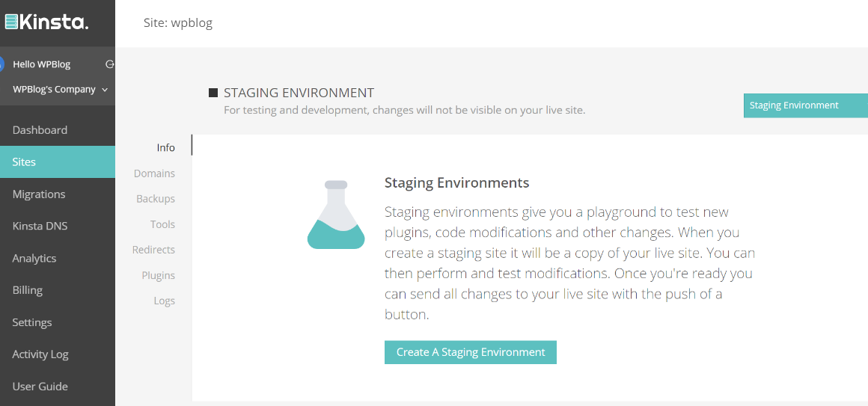Viewport: 868px width, 406px height.
Task: Open the Staging Environment selector dropdown
Action: [805, 105]
